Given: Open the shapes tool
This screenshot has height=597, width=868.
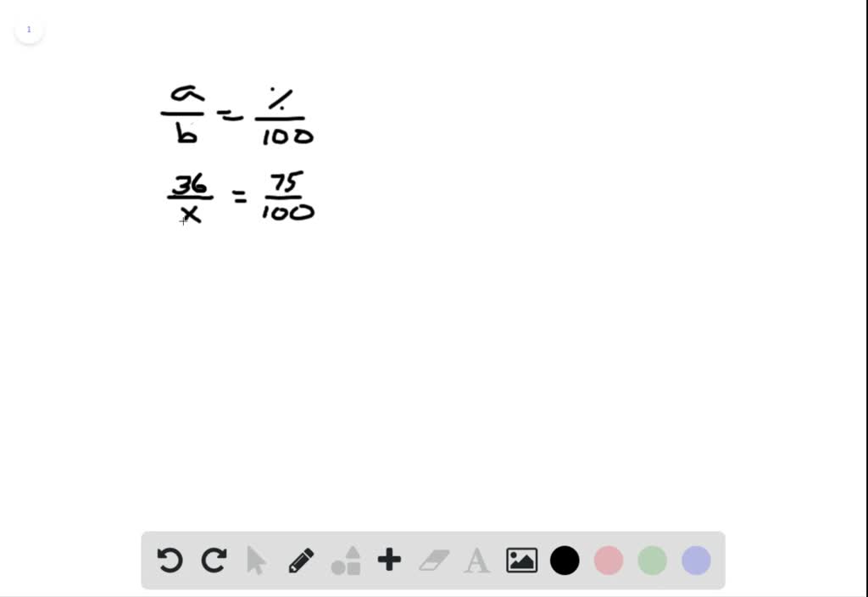Looking at the screenshot, I should 346,561.
